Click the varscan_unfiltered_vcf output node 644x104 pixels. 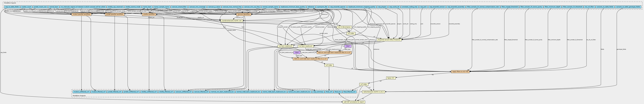pos(184,92)
